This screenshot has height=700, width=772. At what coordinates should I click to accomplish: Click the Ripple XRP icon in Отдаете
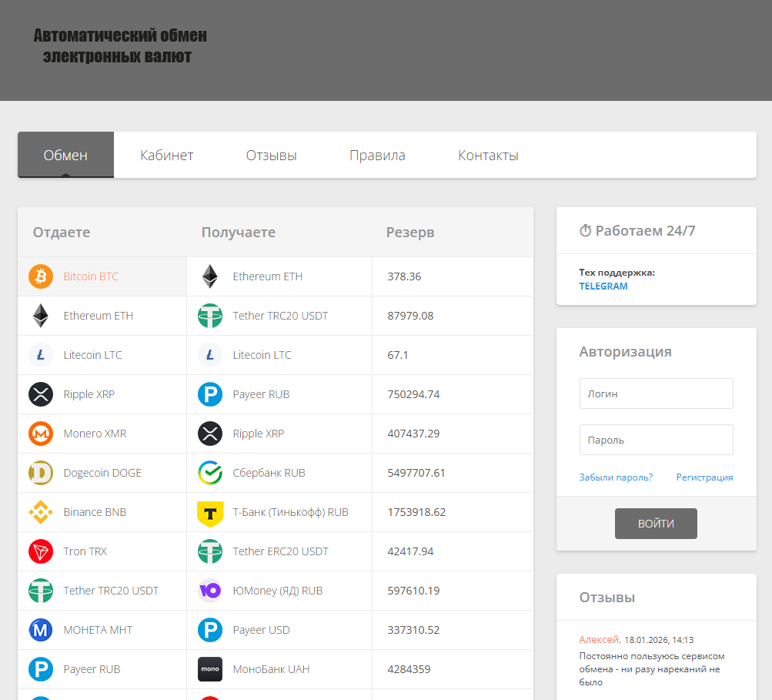pyautogui.click(x=41, y=394)
